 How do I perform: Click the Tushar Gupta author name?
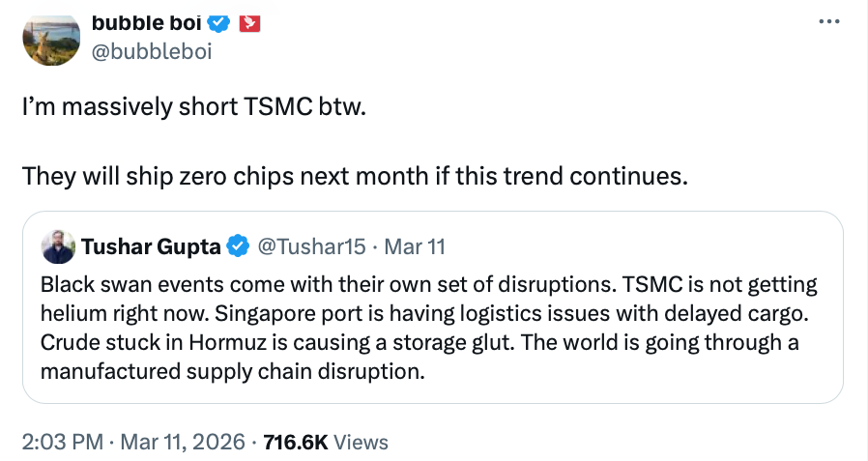pyautogui.click(x=152, y=246)
